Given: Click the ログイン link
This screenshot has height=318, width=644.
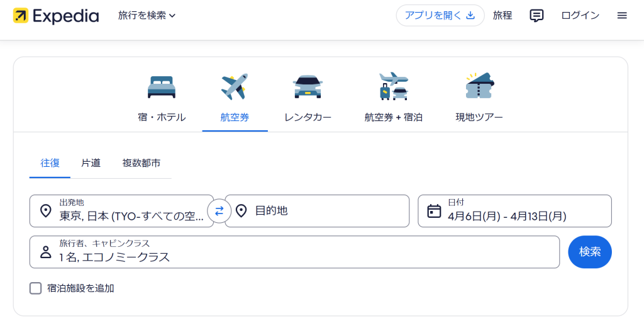Looking at the screenshot, I should (x=580, y=16).
